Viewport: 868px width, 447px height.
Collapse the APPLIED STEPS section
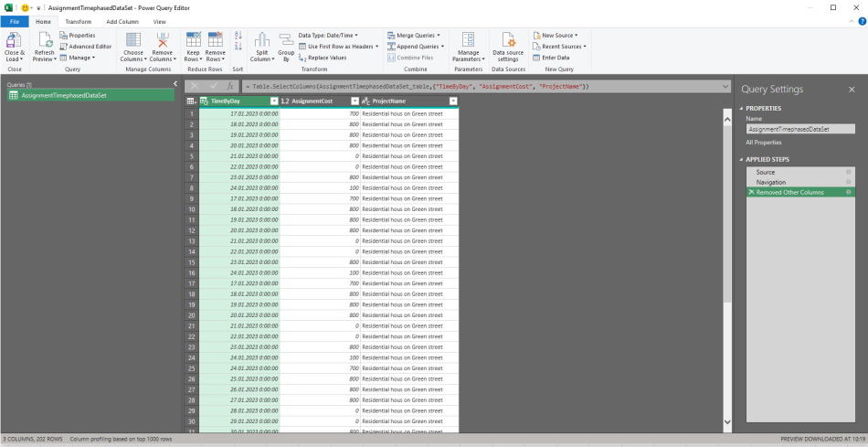pyautogui.click(x=741, y=160)
